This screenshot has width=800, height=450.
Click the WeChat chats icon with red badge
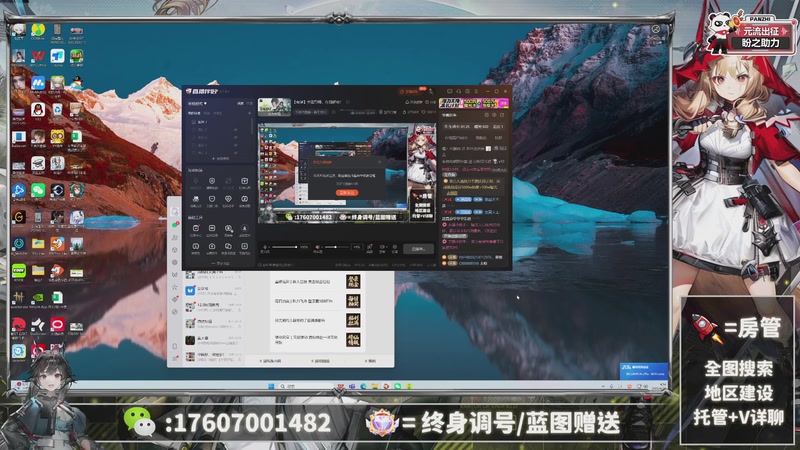pyautogui.click(x=174, y=226)
